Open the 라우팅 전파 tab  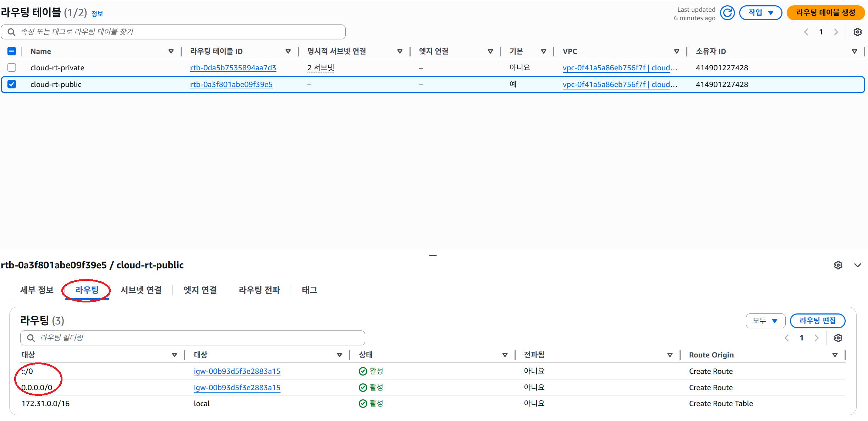(259, 290)
